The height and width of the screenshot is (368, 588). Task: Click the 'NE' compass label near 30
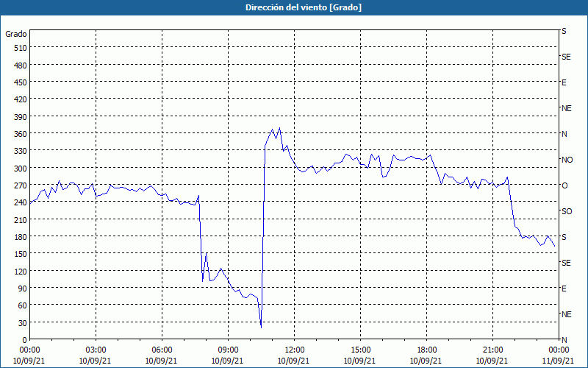coord(567,314)
